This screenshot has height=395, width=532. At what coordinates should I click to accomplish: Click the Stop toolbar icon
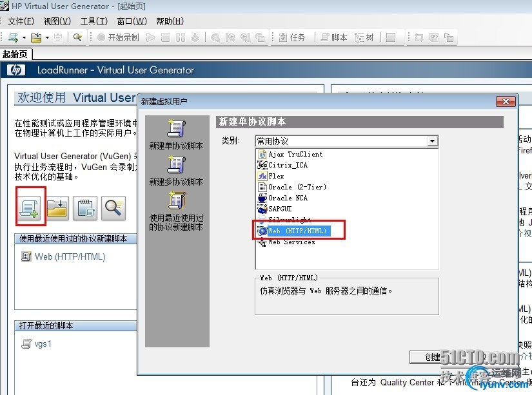pos(166,37)
